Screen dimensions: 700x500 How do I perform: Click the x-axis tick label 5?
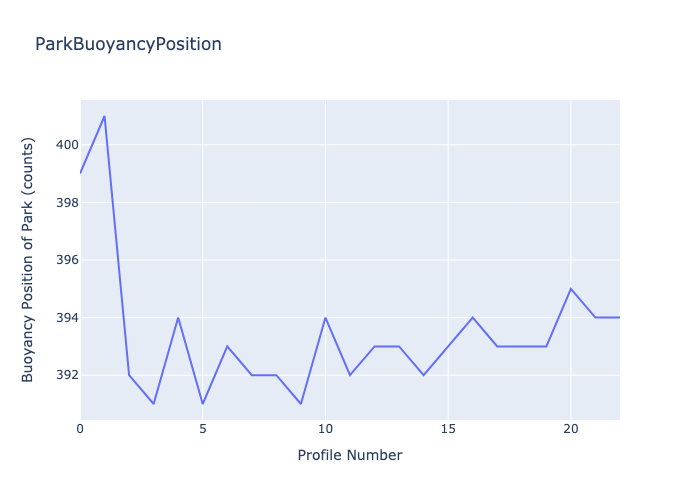pyautogui.click(x=203, y=429)
